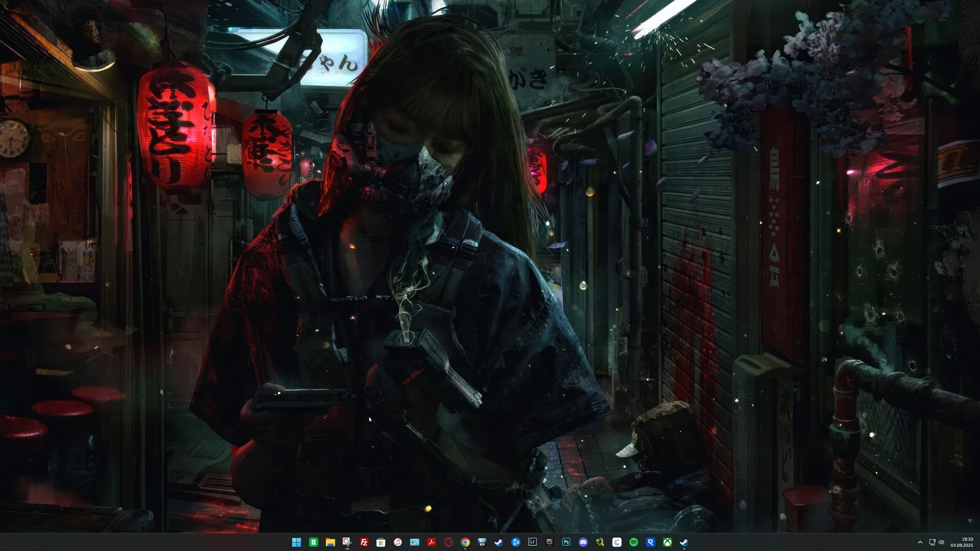This screenshot has width=980, height=551.
Task: Launch the Xbox app icon
Action: click(x=667, y=542)
